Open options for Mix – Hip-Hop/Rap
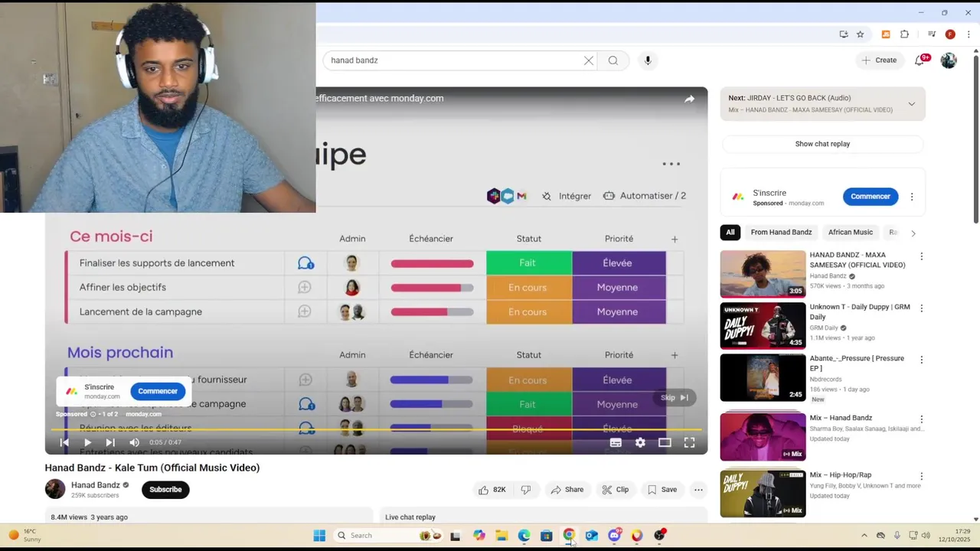The width and height of the screenshot is (980, 551). coord(921,476)
